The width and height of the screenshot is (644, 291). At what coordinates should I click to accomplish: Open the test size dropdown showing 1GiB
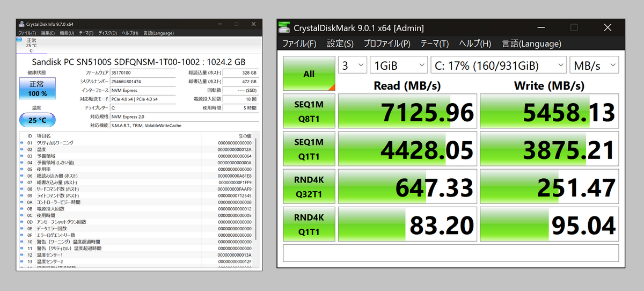[x=399, y=66]
